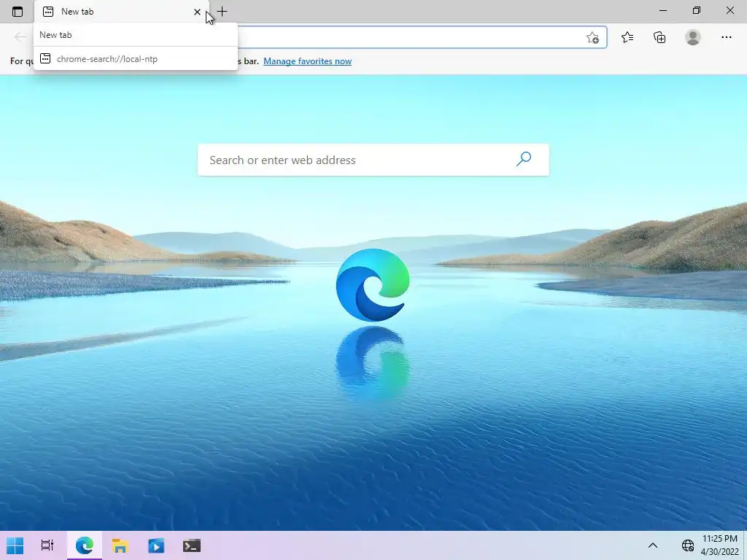Open Task View on the taskbar

click(47, 545)
